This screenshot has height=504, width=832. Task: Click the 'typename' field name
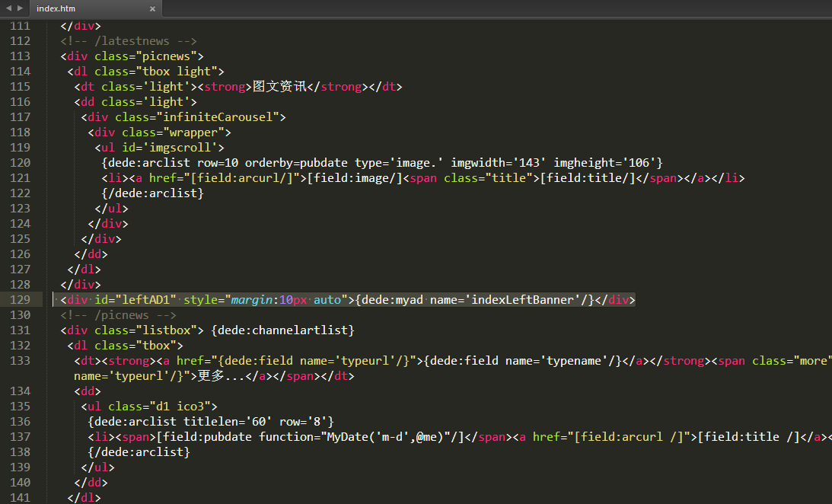[574, 361]
